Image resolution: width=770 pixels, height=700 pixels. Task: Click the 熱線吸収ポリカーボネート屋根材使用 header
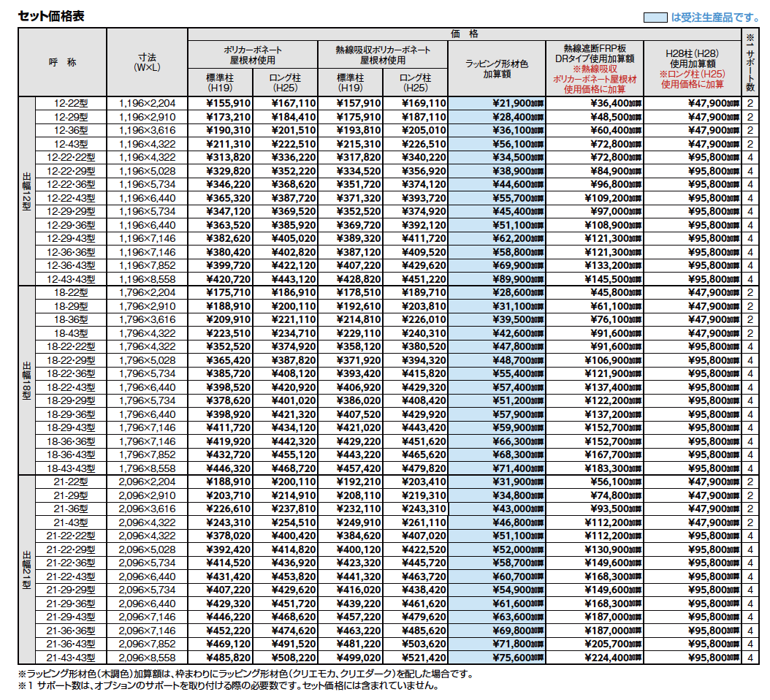383,55
